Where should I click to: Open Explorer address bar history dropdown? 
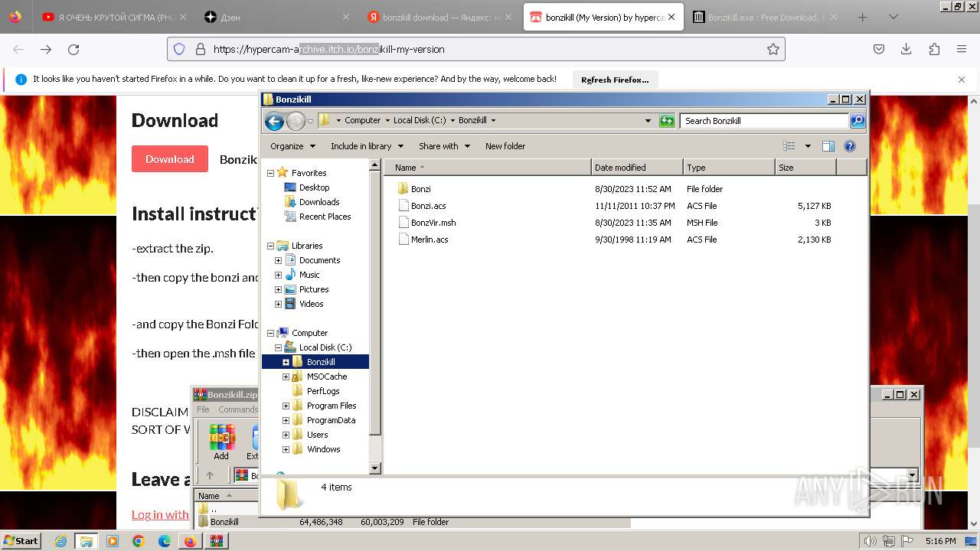click(648, 121)
